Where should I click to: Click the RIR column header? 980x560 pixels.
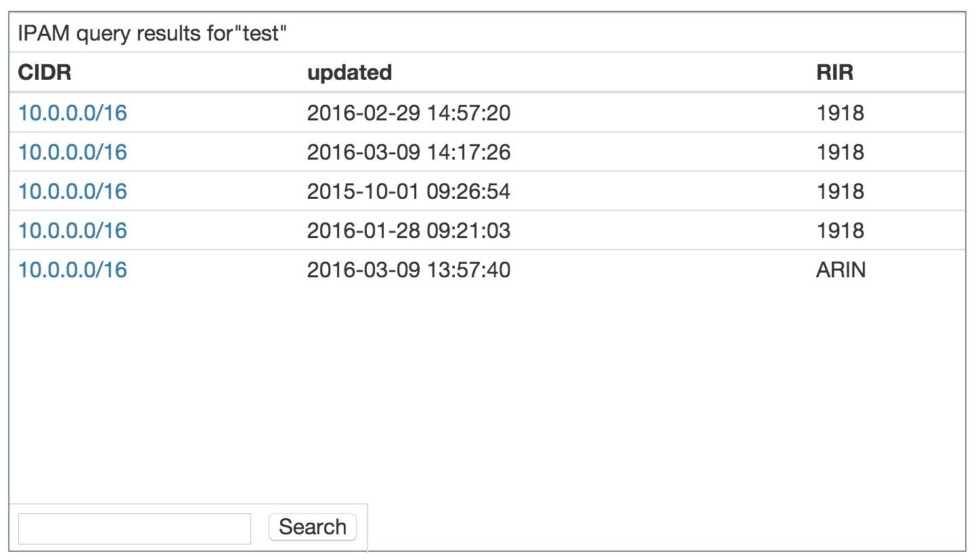(834, 72)
